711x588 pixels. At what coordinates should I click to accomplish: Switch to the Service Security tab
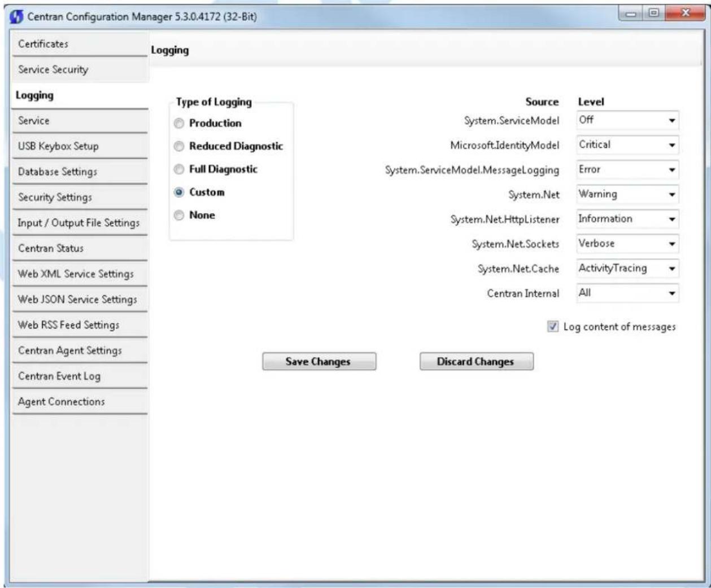tap(80, 69)
